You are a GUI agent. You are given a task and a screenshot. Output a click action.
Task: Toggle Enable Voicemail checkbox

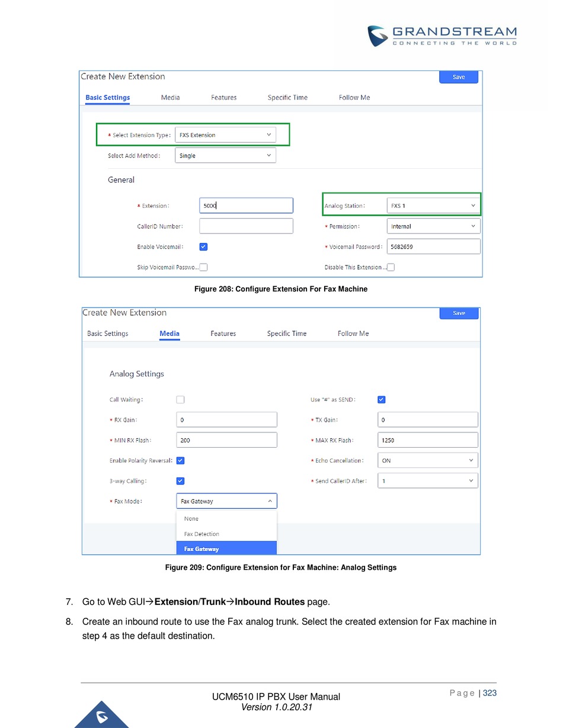[x=203, y=246]
